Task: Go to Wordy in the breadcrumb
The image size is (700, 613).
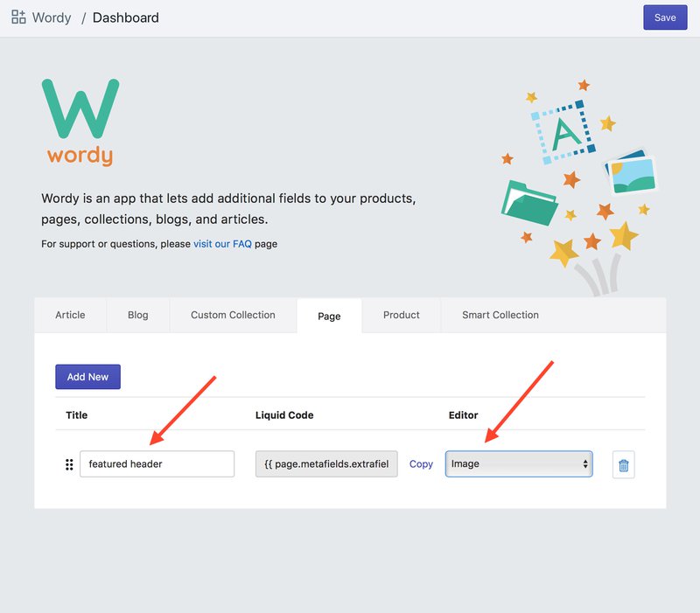Action: (x=52, y=17)
